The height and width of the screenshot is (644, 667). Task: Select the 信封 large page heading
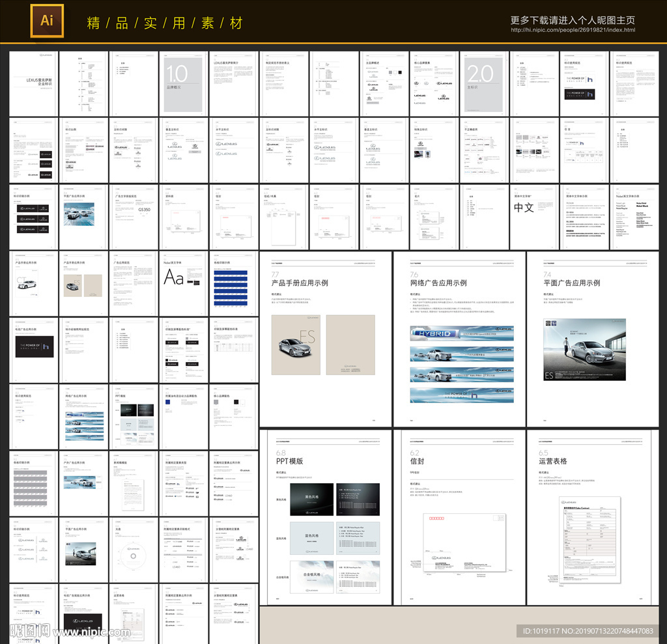click(417, 461)
